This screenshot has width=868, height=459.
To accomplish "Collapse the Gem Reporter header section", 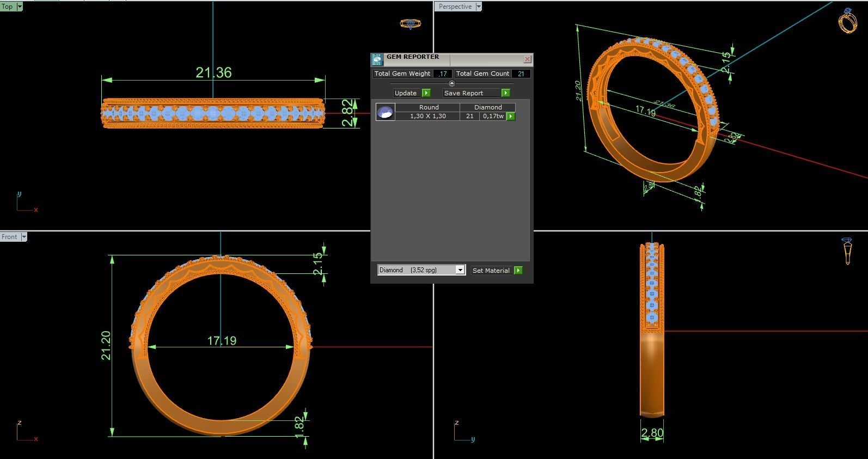I will pos(451,83).
